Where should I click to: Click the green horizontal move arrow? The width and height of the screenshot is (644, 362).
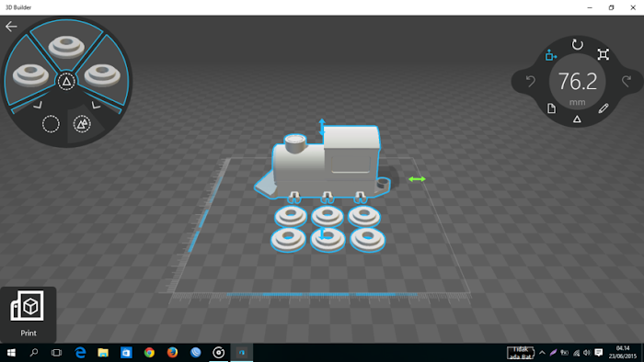(417, 179)
